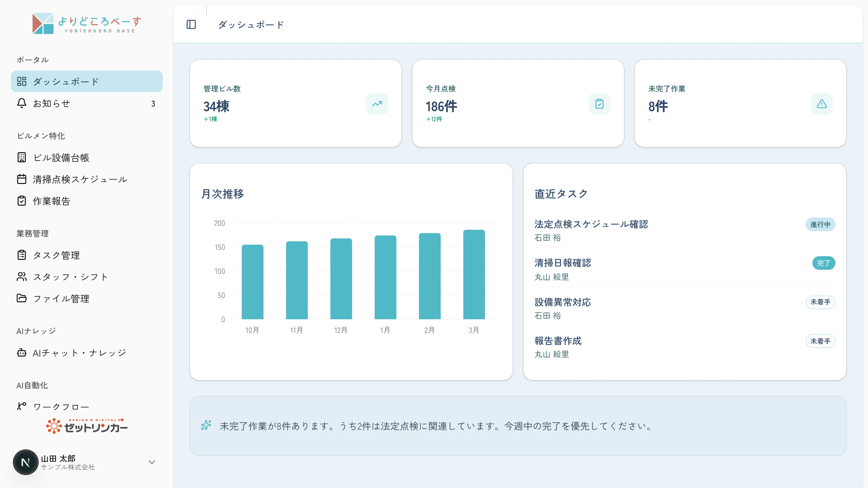
Task: Click the 進行中 status badge
Action: pos(820,224)
